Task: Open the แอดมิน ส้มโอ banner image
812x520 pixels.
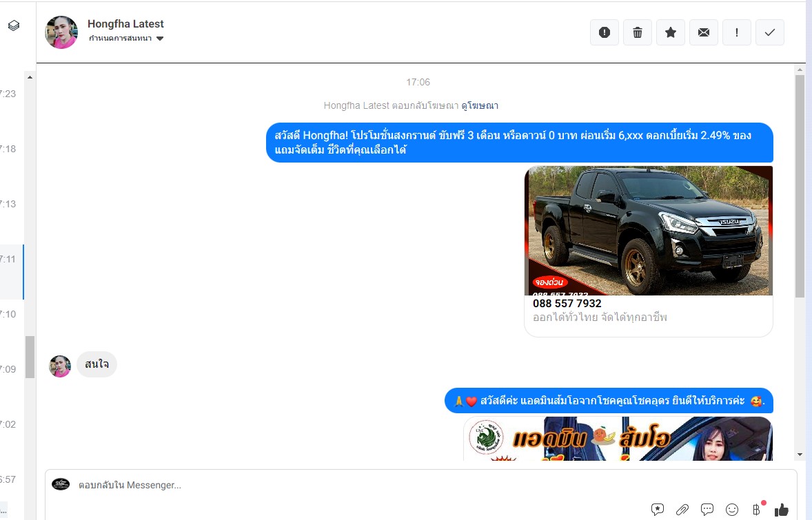Action: 618,439
